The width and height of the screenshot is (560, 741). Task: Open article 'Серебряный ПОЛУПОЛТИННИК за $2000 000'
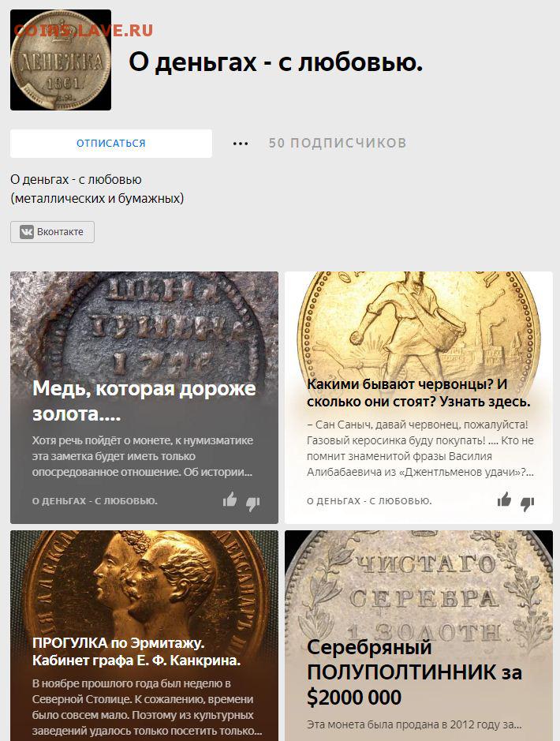pyautogui.click(x=415, y=672)
